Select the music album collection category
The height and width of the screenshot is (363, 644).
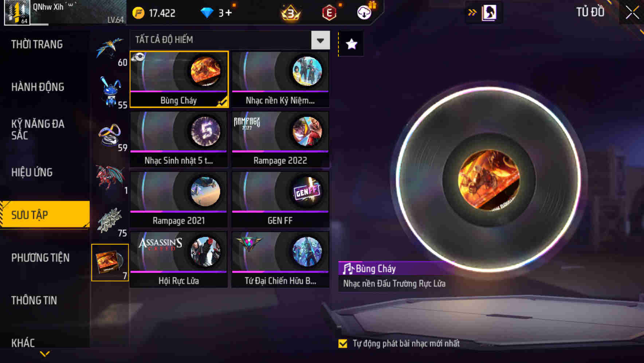click(x=110, y=262)
